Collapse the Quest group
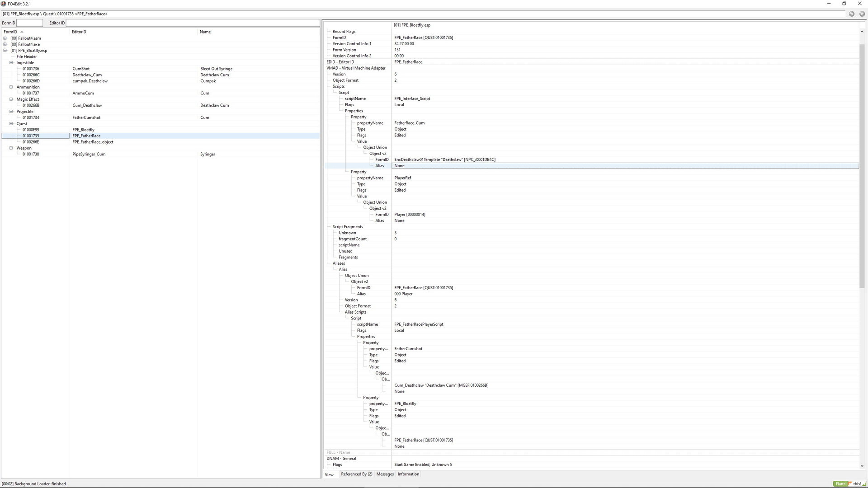The height and width of the screenshot is (488, 868). coord(11,124)
